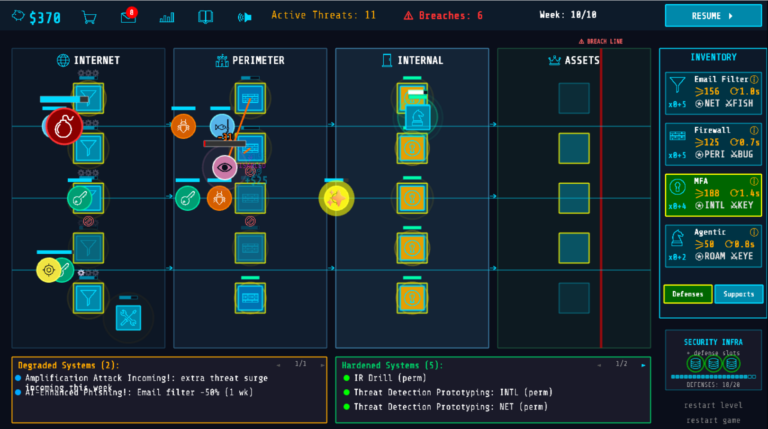Select the bottom MFA node in Internal

(x=412, y=298)
